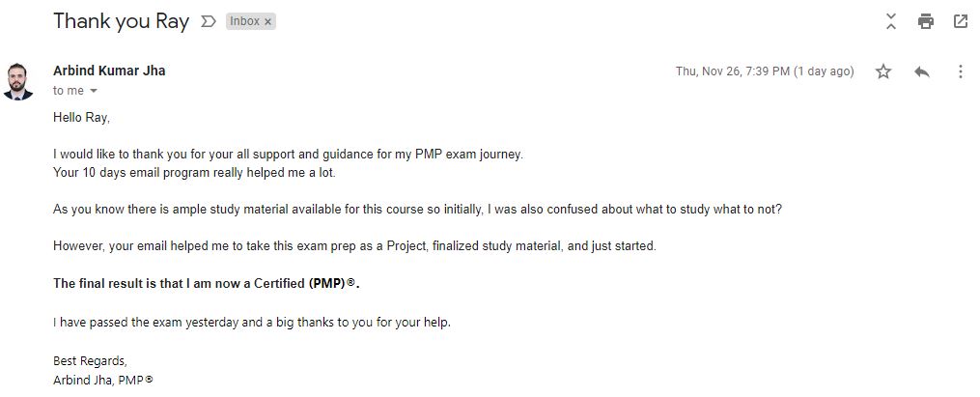Toggle the importance marker beside the subject
The width and height of the screenshot is (980, 397).
click(x=208, y=21)
